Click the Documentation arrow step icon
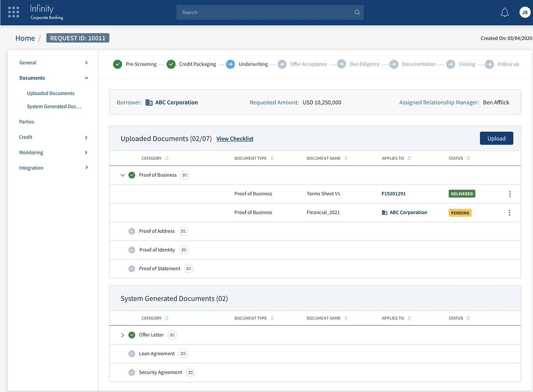The image size is (533, 392). (394, 64)
